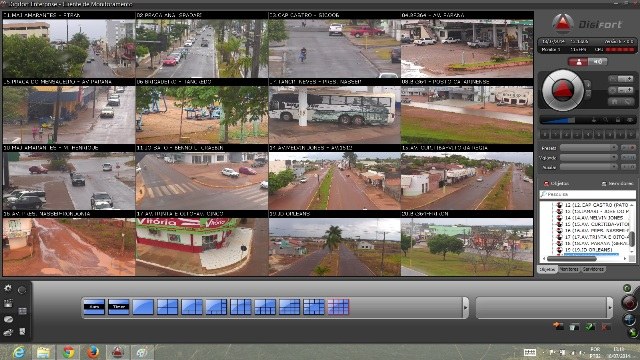This screenshot has height=360, width=640.
Task: Click PTZ preset number 3 button
Action: [x=577, y=134]
